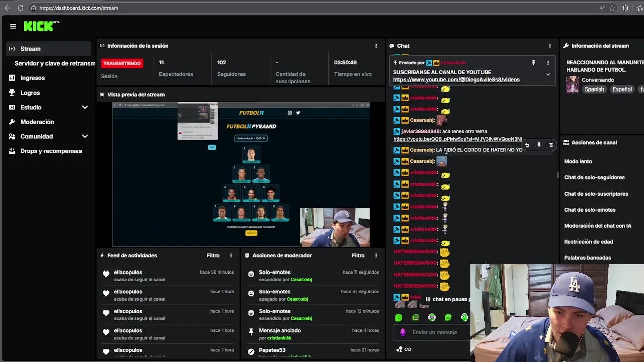
Task: Open browser extensions puzzle icon
Action: (x=625, y=8)
